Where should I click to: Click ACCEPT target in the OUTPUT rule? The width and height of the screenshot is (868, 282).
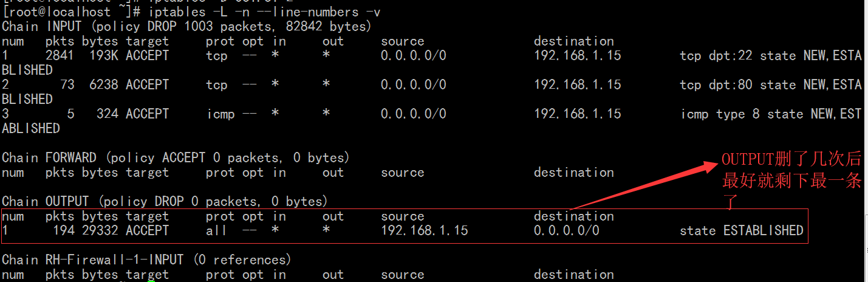(x=147, y=231)
